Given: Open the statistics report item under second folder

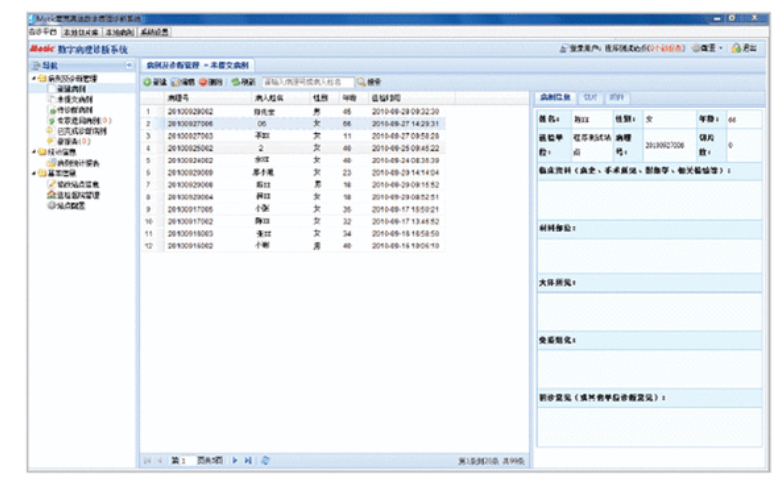Looking at the screenshot, I should click(73, 163).
